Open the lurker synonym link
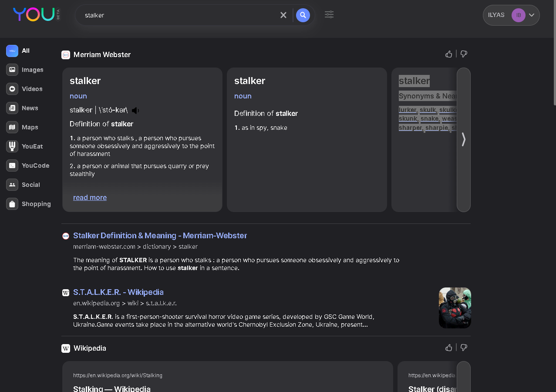 [x=408, y=110]
